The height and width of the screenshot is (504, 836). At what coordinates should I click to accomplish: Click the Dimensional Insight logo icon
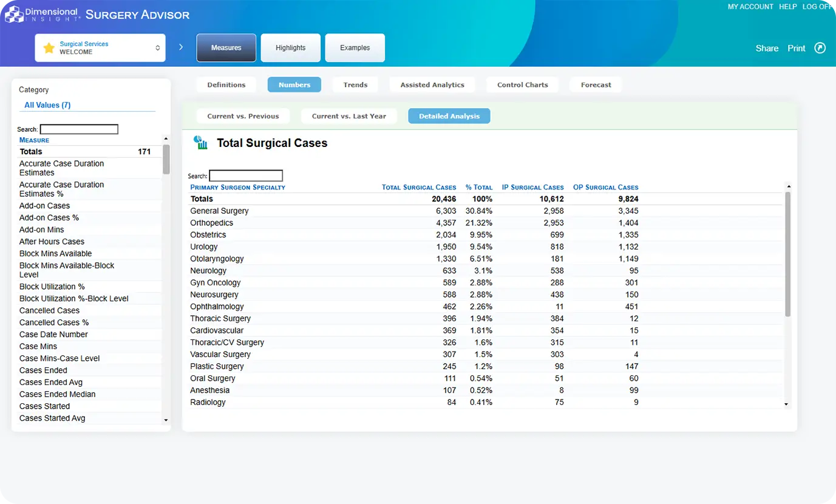tap(15, 14)
